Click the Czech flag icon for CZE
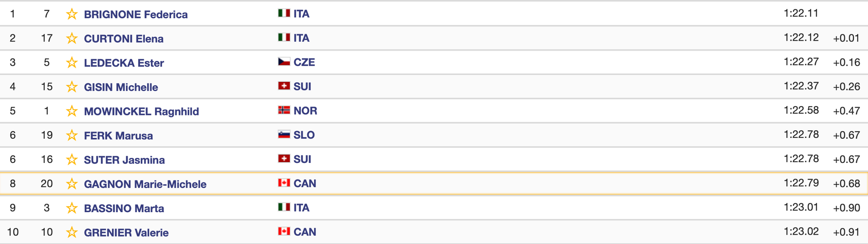 pos(284,62)
